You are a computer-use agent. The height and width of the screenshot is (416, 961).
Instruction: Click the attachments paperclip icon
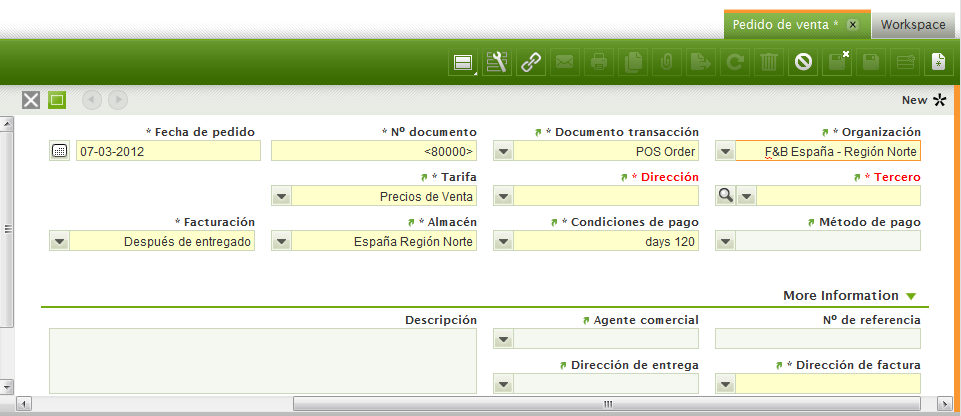pyautogui.click(x=667, y=62)
